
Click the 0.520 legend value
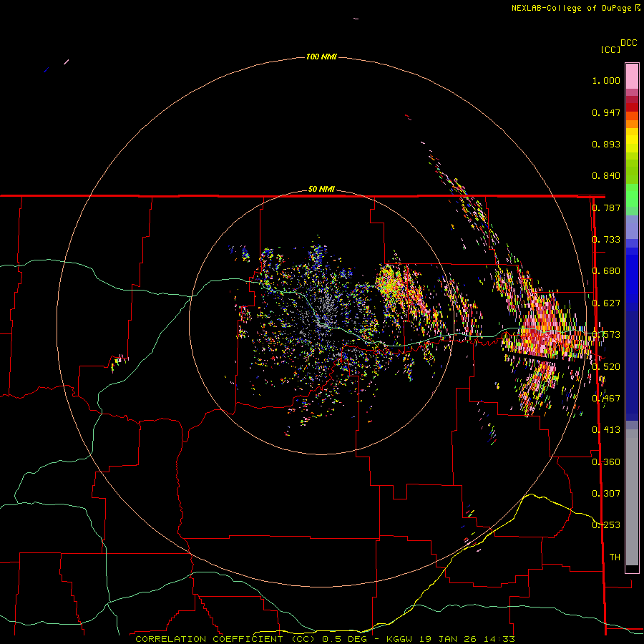click(606, 367)
